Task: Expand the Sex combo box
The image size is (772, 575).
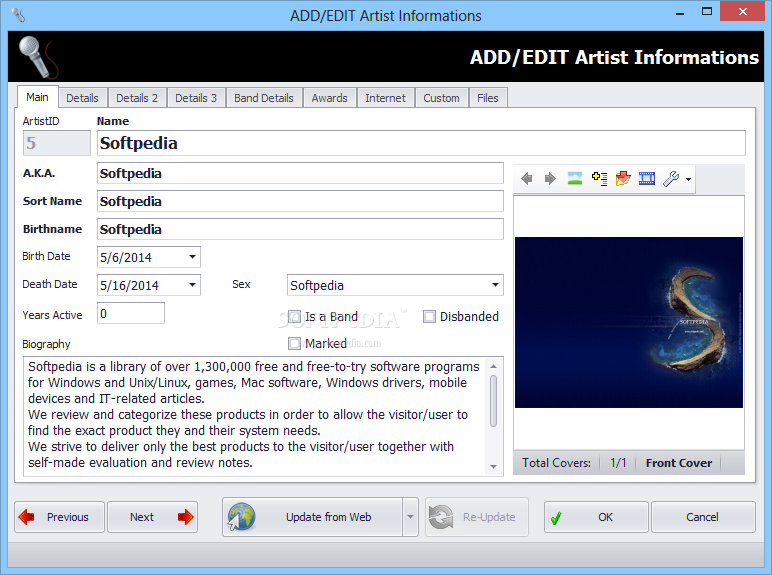Action: [x=495, y=285]
